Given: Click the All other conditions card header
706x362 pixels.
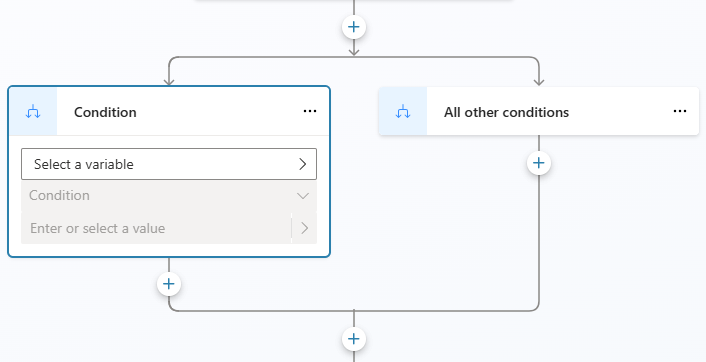Looking at the screenshot, I should pyautogui.click(x=539, y=111).
